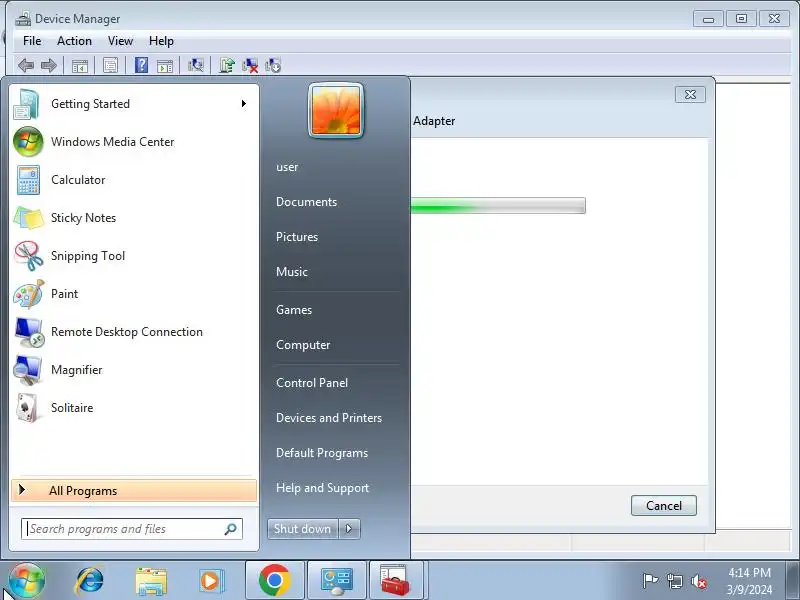This screenshot has width=800, height=600.
Task: Open Documents from the Start menu
Action: pyautogui.click(x=307, y=202)
